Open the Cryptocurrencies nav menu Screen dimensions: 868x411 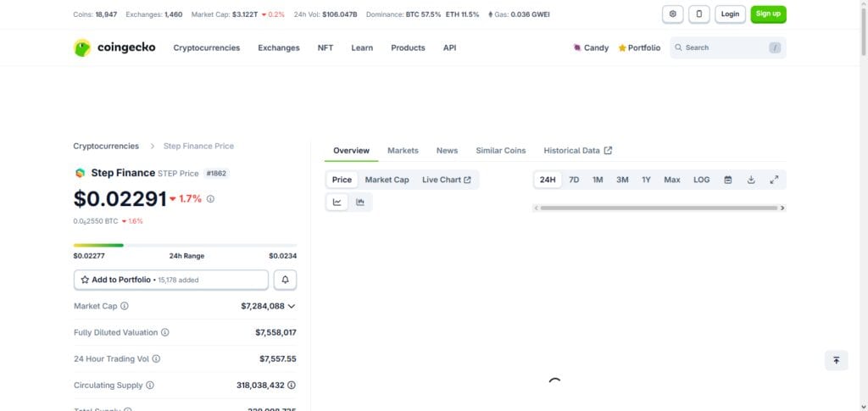pos(207,47)
